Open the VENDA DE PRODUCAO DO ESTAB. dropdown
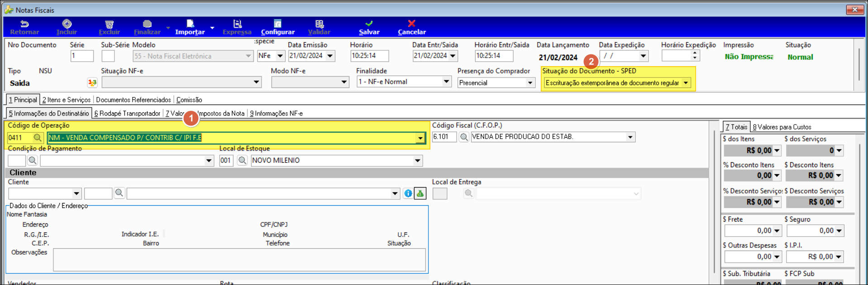Screen dimensions: 868x285 [630, 137]
